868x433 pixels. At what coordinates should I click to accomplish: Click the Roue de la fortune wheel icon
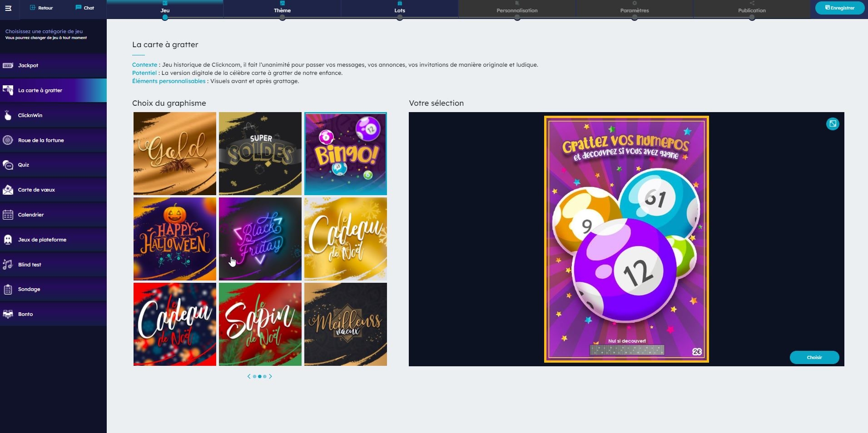[x=8, y=140]
